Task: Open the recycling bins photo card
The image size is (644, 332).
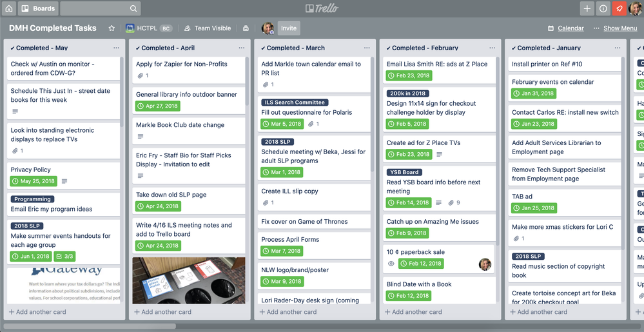Action: (x=189, y=280)
